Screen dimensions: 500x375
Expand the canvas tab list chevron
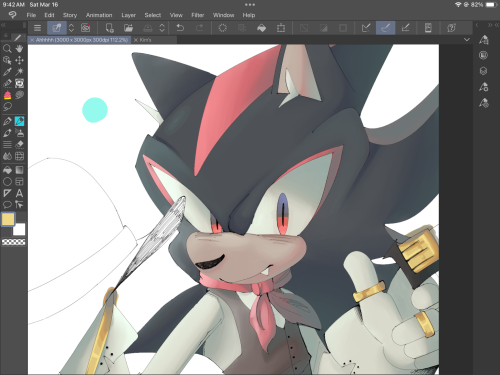click(x=467, y=40)
